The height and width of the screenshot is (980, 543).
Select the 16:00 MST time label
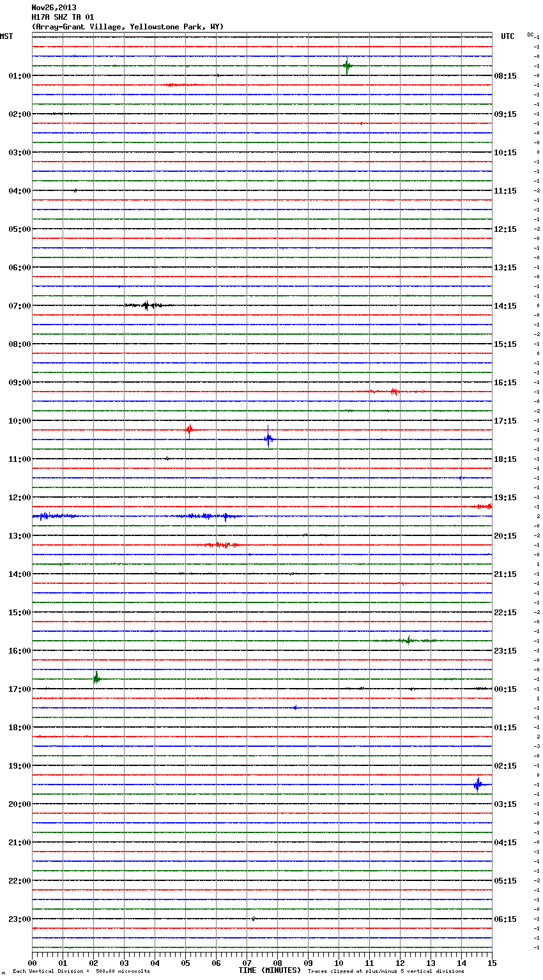pos(20,651)
